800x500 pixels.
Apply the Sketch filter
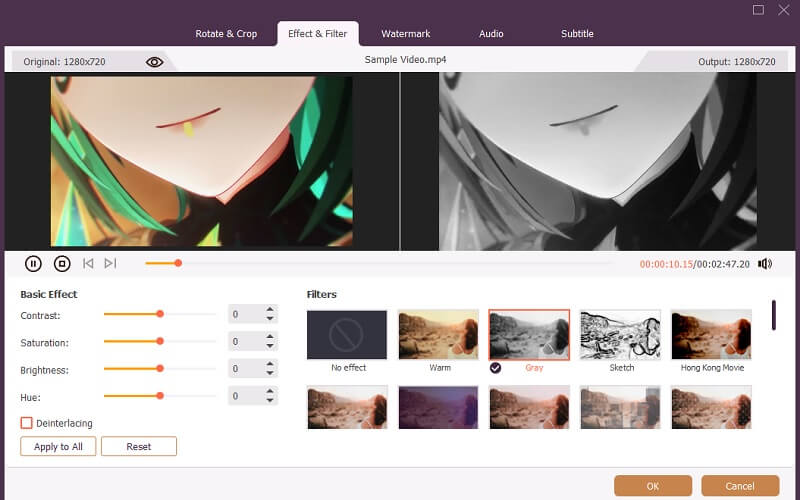(x=621, y=335)
